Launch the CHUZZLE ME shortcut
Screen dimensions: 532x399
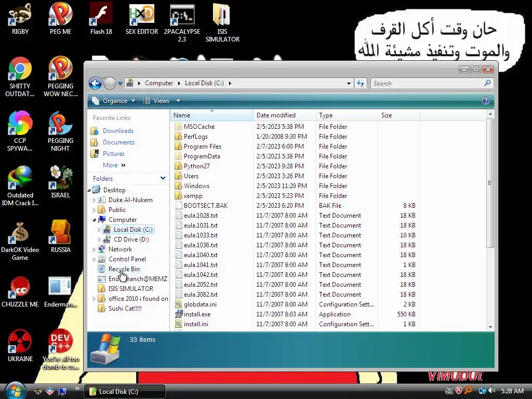click(x=20, y=291)
